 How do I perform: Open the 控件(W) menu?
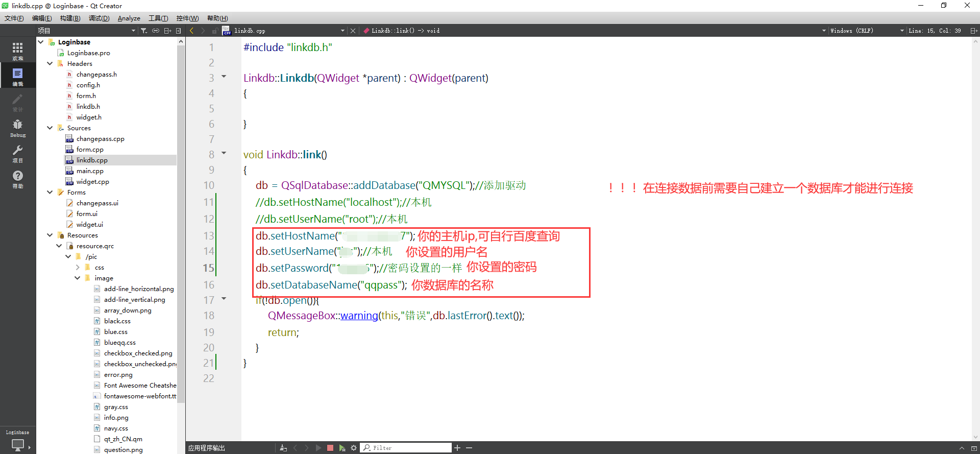pyautogui.click(x=187, y=18)
